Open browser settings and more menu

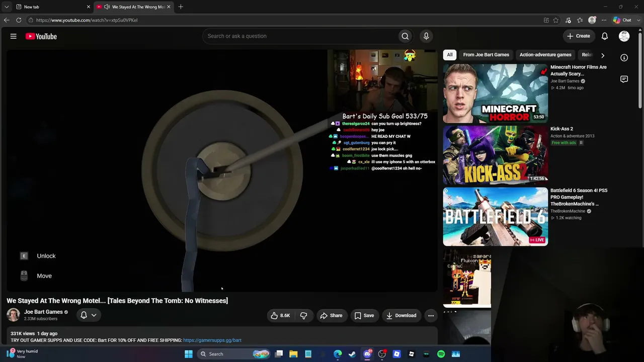tap(604, 20)
